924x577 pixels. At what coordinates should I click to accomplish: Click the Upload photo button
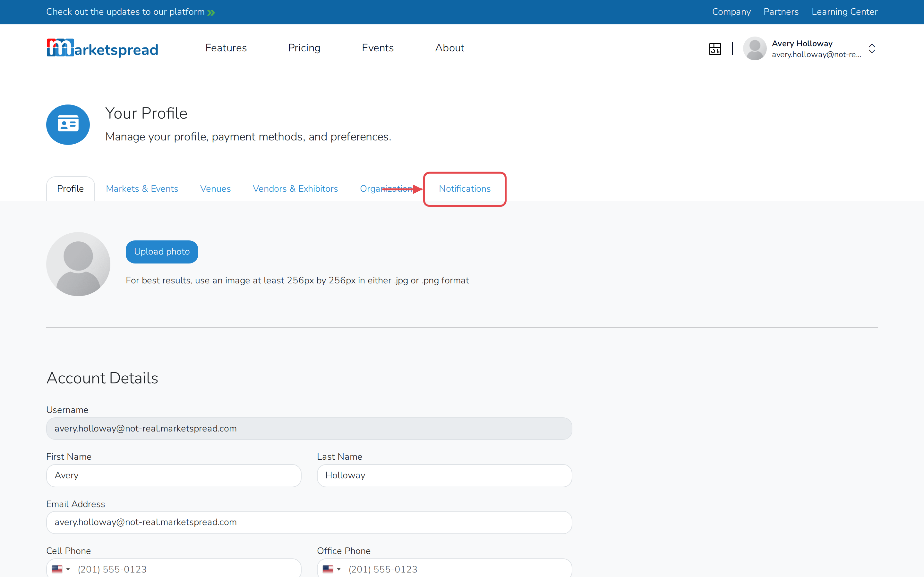click(x=162, y=252)
